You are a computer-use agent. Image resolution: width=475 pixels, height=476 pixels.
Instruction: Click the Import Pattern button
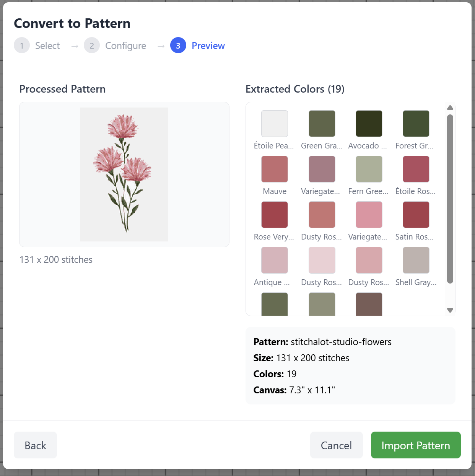click(x=415, y=445)
